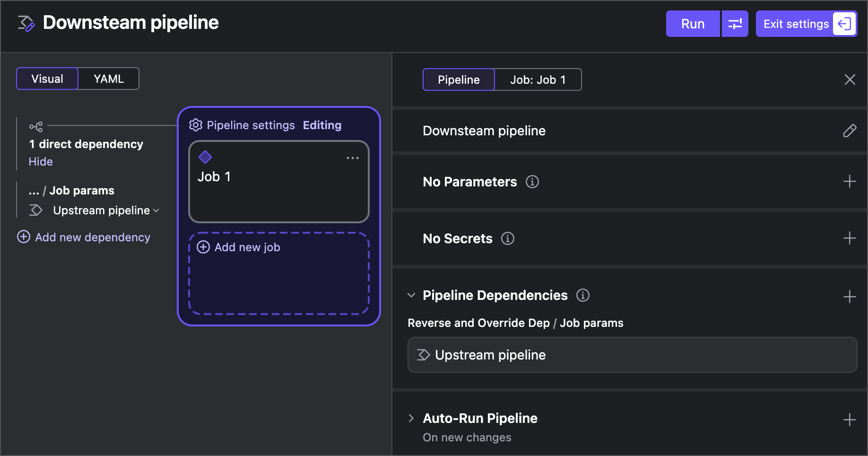Click the 'Editing' status label

coord(322,125)
